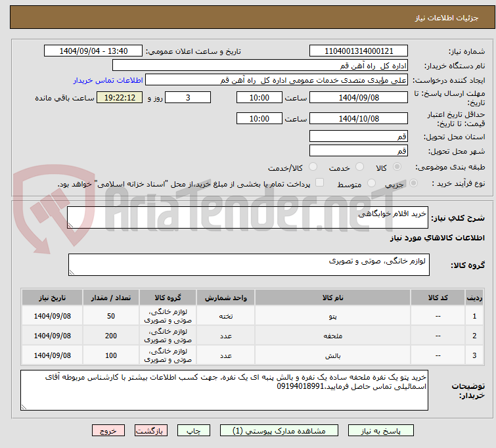This screenshot has height=448, width=496.
Task: Click the گروه کالا text area
Action: tap(248, 265)
